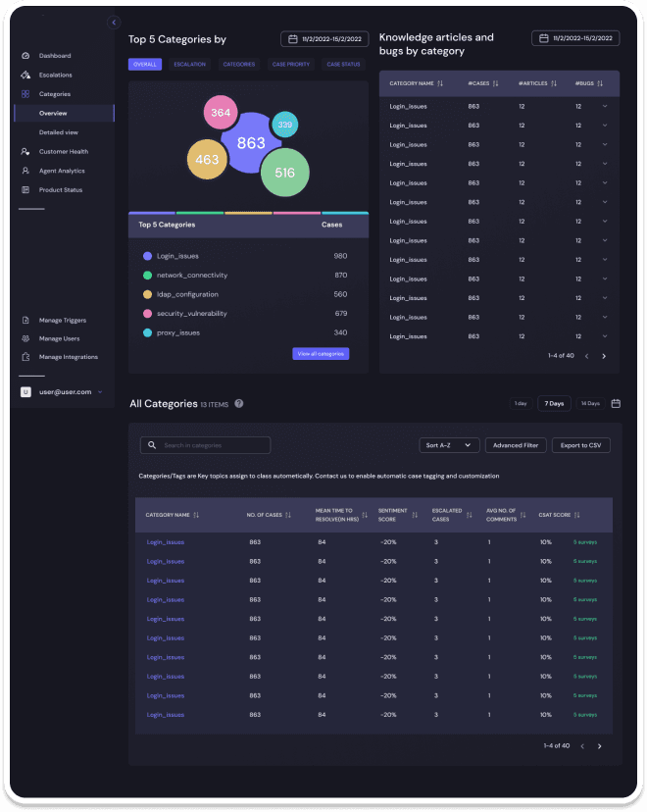
Task: Click the 863 bubble in chart
Action: point(251,143)
